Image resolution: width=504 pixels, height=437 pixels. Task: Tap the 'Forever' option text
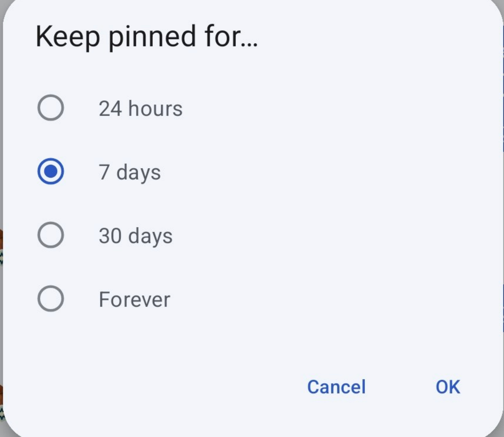coord(134,299)
